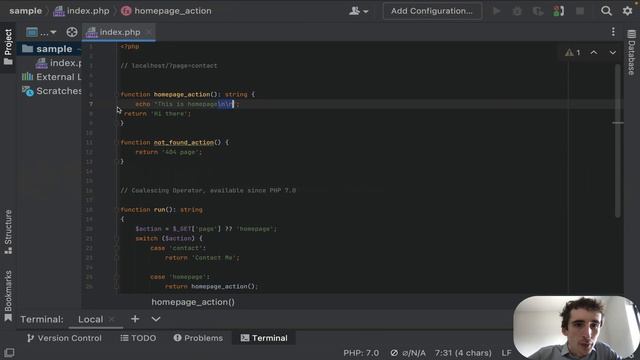
Task: Click the editor vertical scrollbar
Action: click(x=618, y=141)
